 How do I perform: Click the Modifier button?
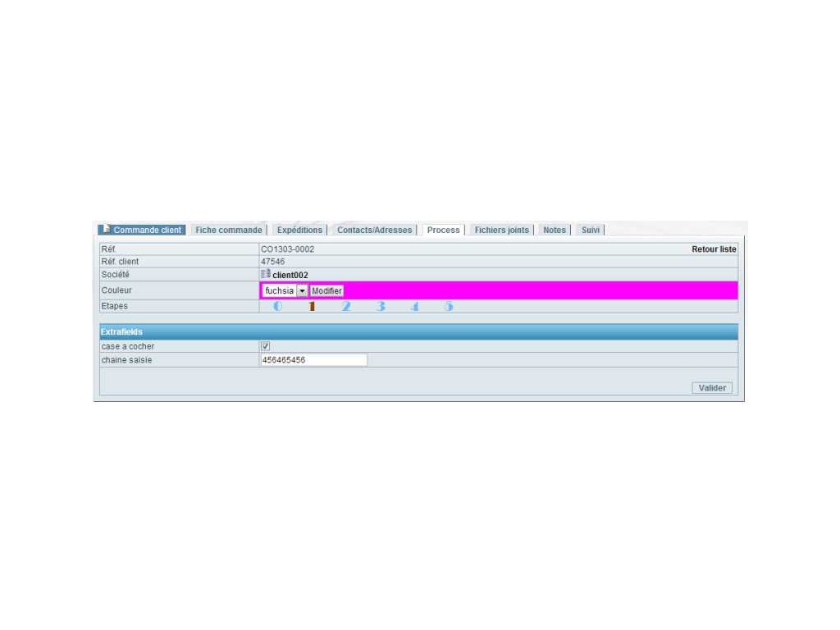pyautogui.click(x=326, y=290)
